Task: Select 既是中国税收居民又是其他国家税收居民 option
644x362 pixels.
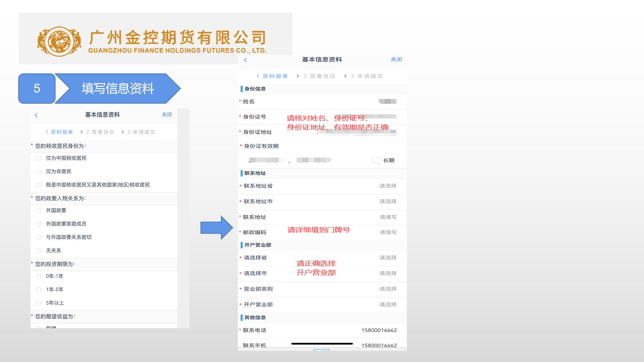Action: 39,185
